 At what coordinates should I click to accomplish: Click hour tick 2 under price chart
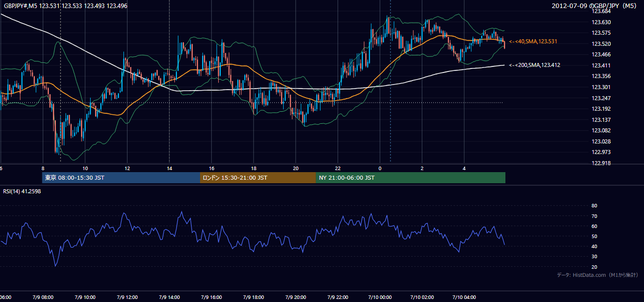click(x=422, y=169)
